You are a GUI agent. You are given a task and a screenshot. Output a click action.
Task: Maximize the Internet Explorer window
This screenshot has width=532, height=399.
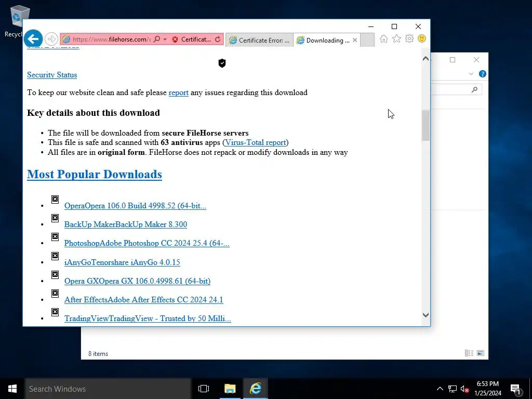point(394,26)
